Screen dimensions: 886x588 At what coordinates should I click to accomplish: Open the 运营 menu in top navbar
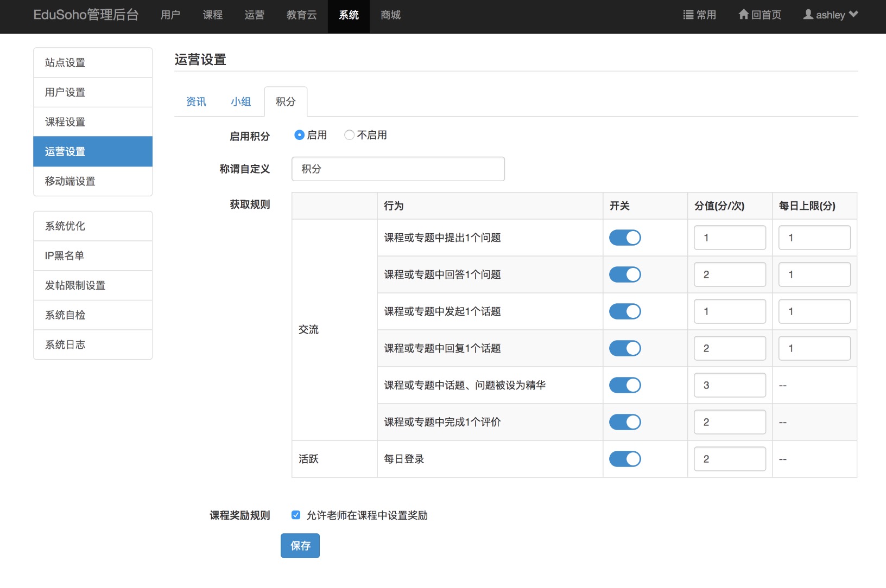(255, 15)
